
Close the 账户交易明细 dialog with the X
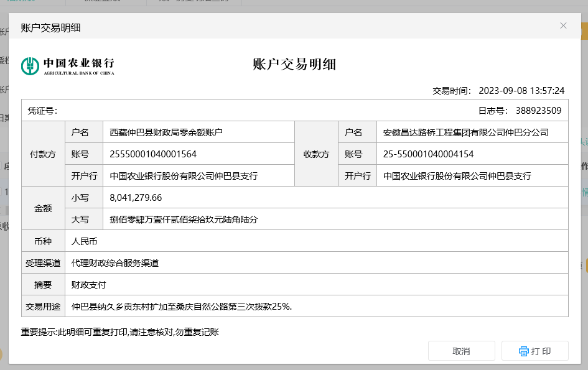[x=563, y=25]
